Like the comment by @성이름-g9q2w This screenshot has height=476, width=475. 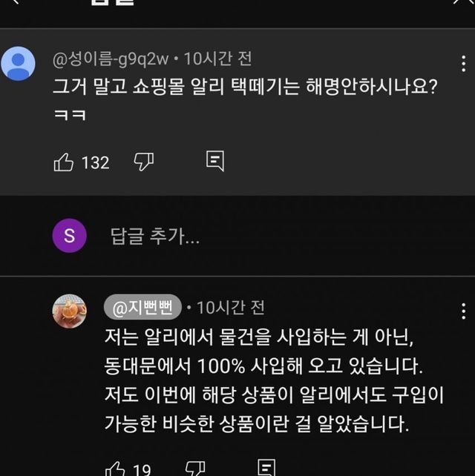point(65,162)
